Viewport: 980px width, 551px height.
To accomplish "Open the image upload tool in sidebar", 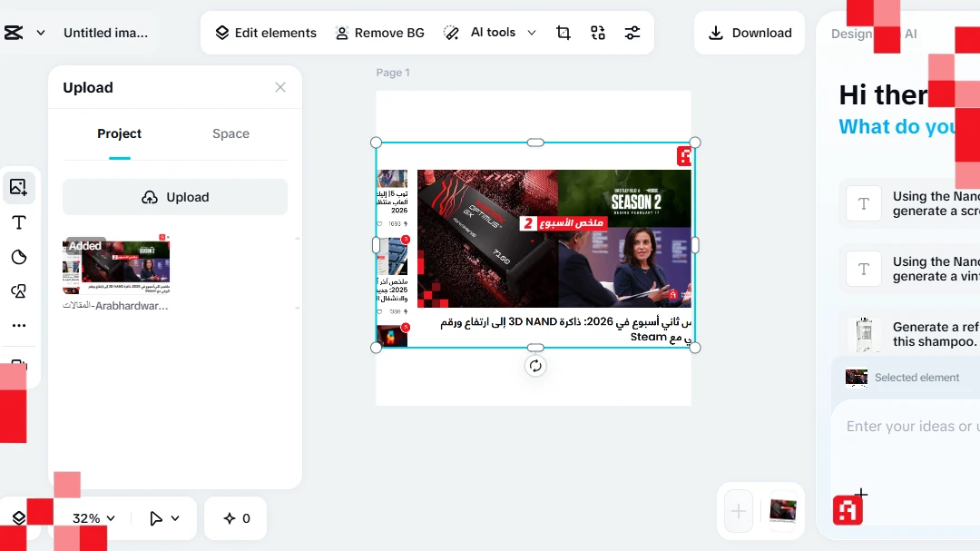I will pos(18,188).
